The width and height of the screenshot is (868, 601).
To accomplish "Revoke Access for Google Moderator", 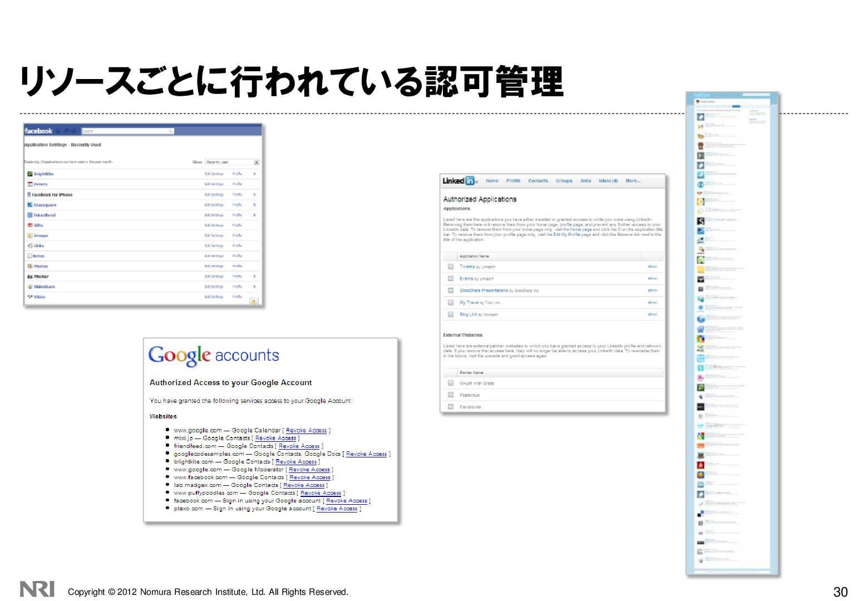I will point(309,470).
